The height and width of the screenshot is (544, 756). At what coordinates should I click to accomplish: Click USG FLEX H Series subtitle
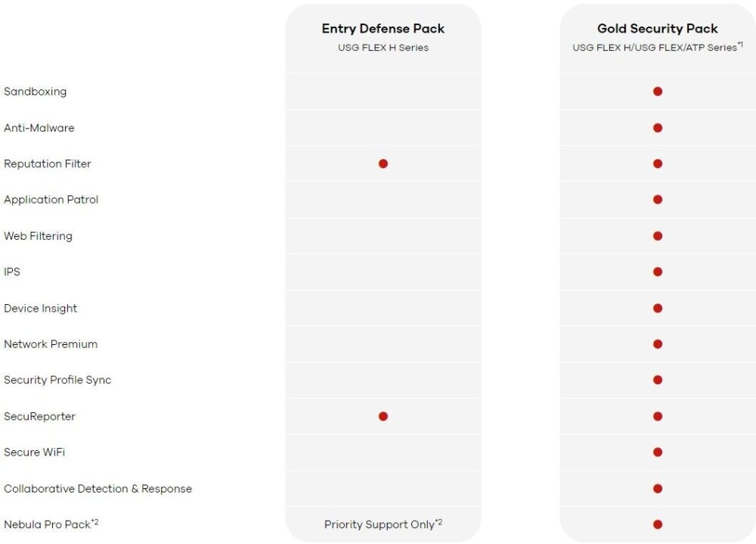pyautogui.click(x=383, y=48)
